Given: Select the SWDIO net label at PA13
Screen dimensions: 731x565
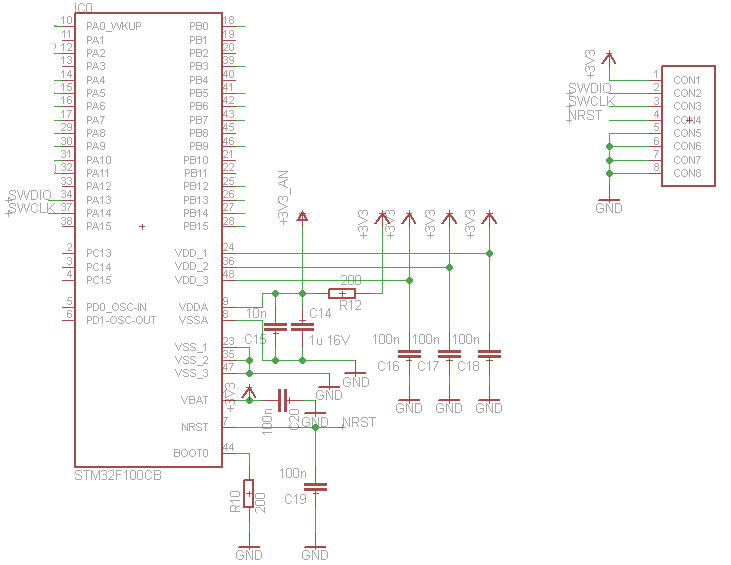Looking at the screenshot, I should click(30, 195).
